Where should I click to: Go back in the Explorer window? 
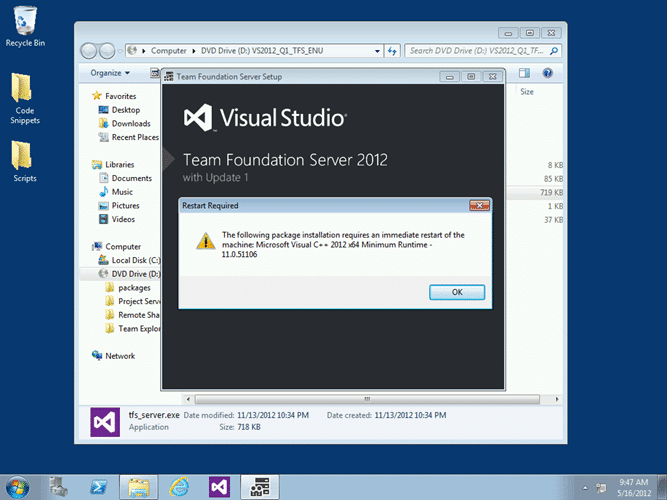coord(89,51)
